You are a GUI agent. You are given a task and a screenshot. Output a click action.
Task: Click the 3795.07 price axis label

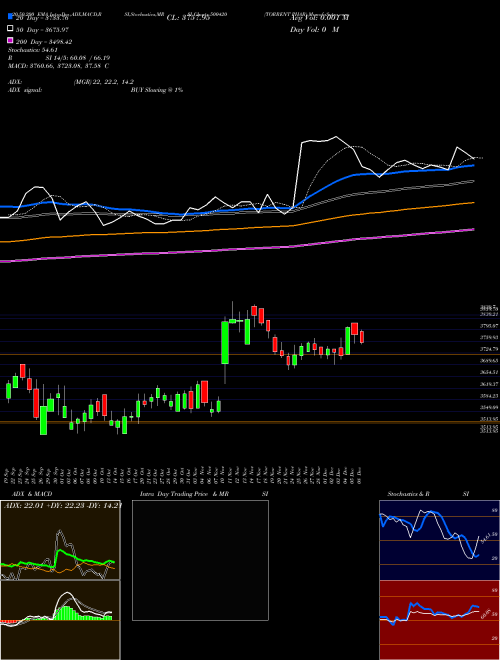(489, 326)
